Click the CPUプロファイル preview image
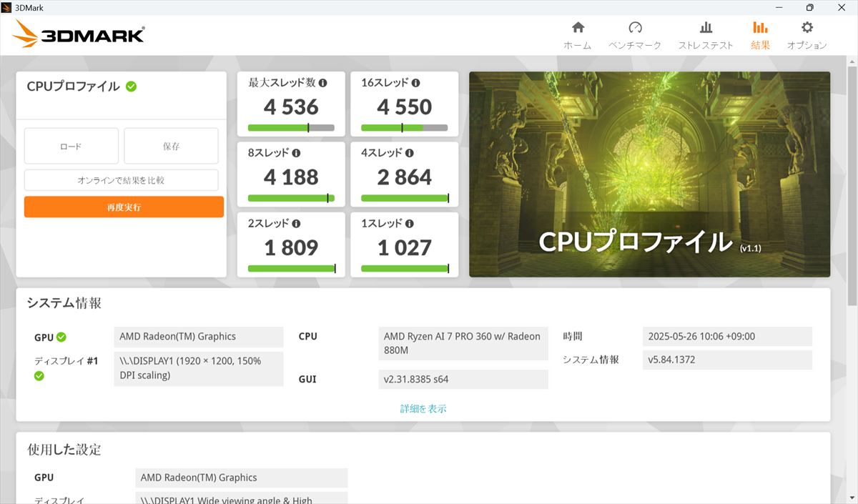The width and height of the screenshot is (858, 504). (649, 174)
